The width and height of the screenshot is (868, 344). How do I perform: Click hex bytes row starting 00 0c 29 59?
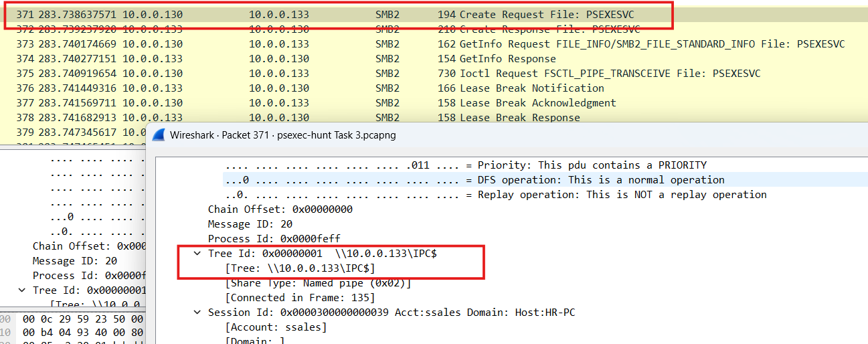(83, 320)
